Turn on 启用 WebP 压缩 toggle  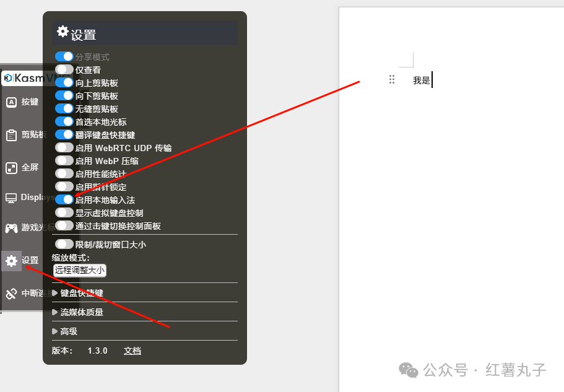pyautogui.click(x=64, y=160)
